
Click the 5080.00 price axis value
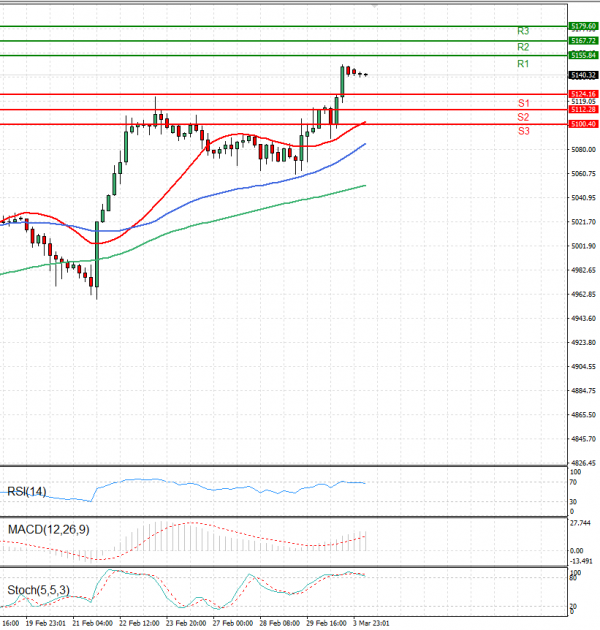pos(584,149)
